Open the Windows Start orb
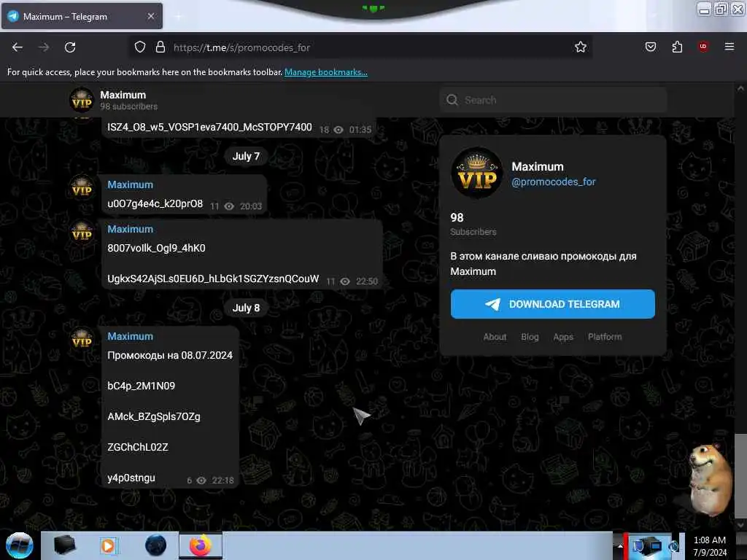 click(x=19, y=545)
